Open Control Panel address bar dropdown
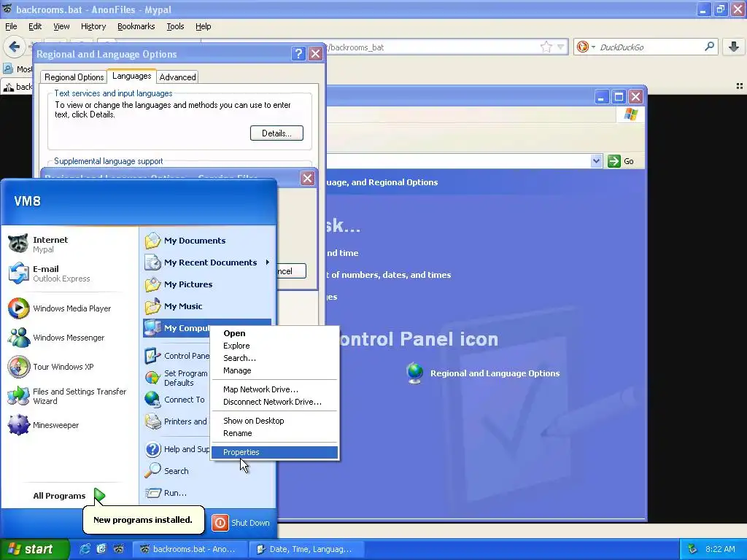 [596, 161]
